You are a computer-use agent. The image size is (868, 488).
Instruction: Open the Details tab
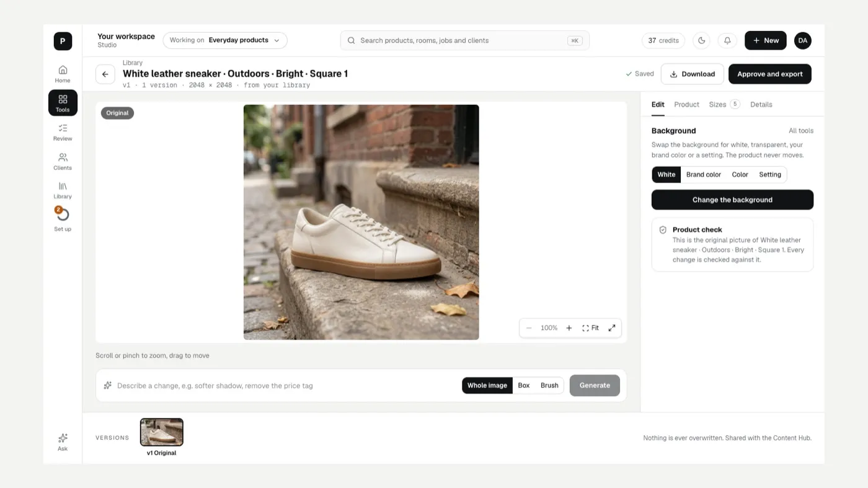tap(761, 105)
